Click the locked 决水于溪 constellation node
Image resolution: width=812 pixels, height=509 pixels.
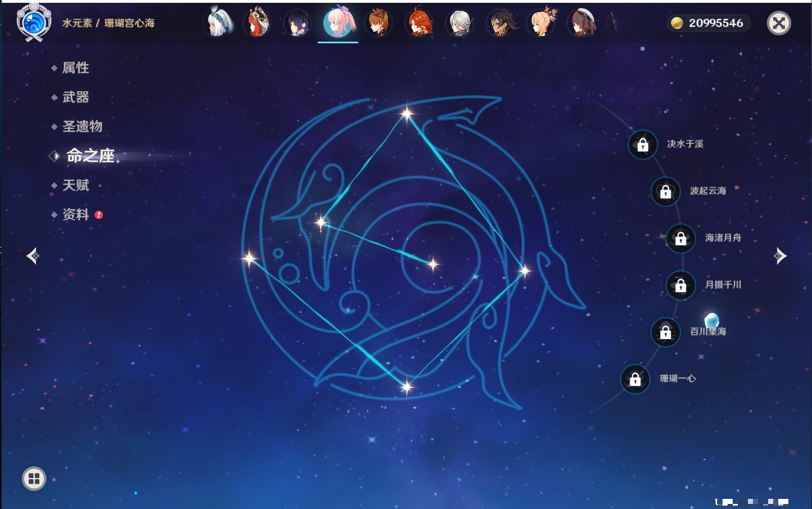point(643,145)
